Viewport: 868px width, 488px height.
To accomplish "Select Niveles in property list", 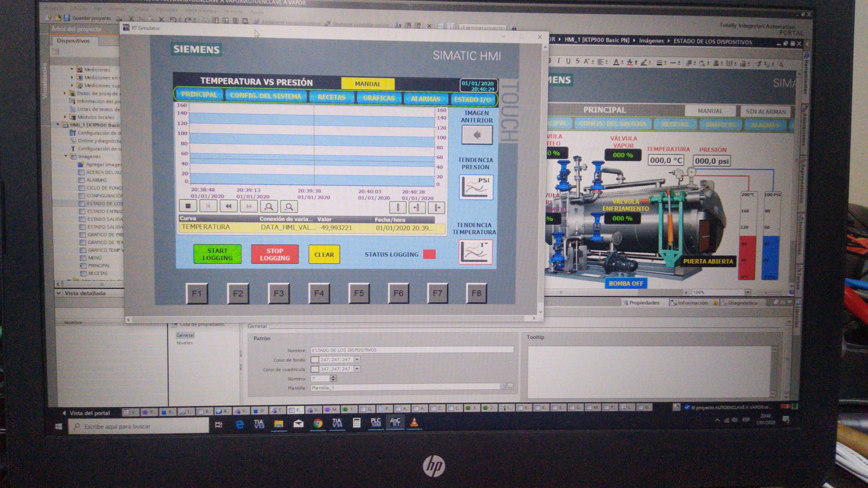I will (x=184, y=343).
